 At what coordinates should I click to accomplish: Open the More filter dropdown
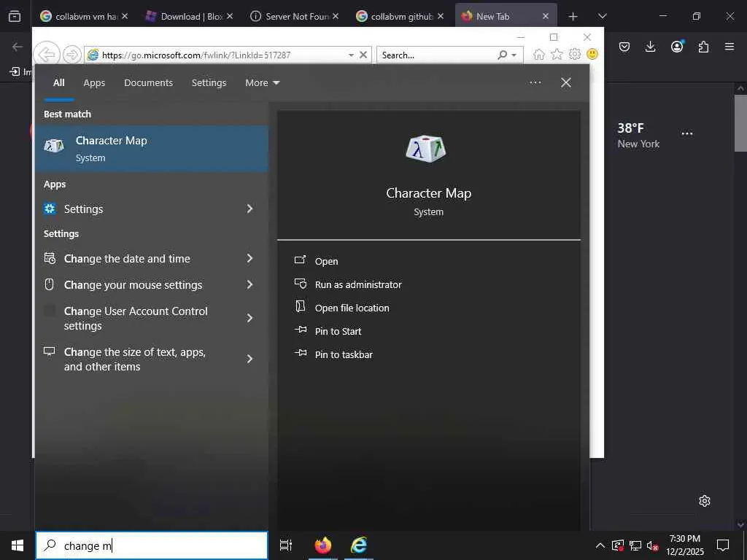point(262,83)
